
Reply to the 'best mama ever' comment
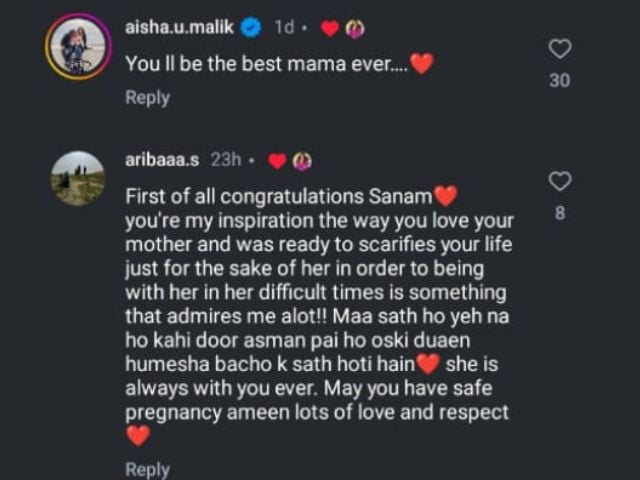coord(147,98)
